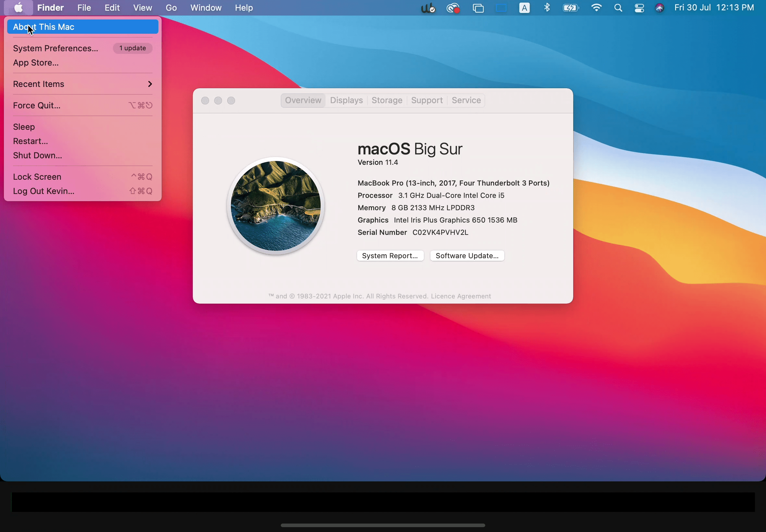Open the Apple menu icon
The height and width of the screenshot is (532, 766).
click(19, 8)
